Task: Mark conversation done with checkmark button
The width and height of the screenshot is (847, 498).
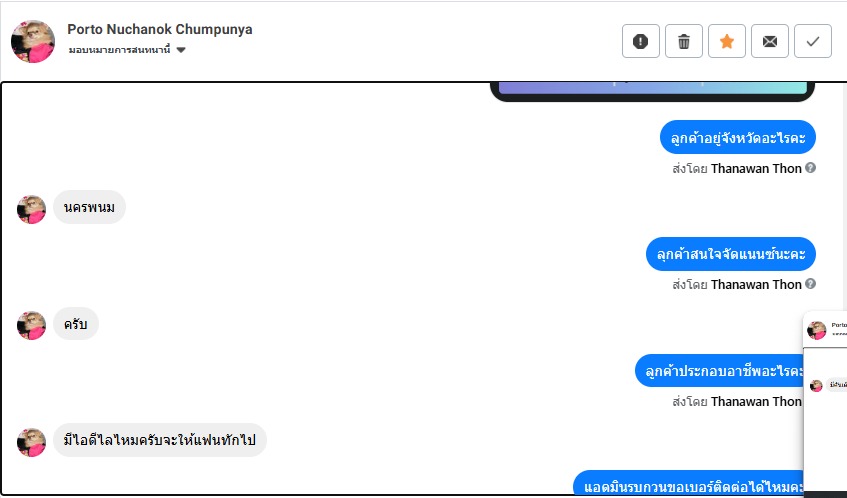Action: (x=813, y=41)
